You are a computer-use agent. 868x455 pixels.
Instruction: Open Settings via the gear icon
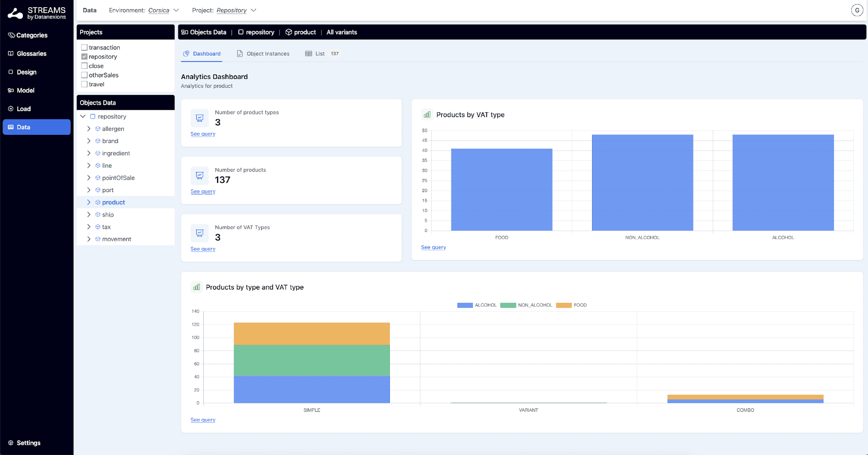click(11, 443)
